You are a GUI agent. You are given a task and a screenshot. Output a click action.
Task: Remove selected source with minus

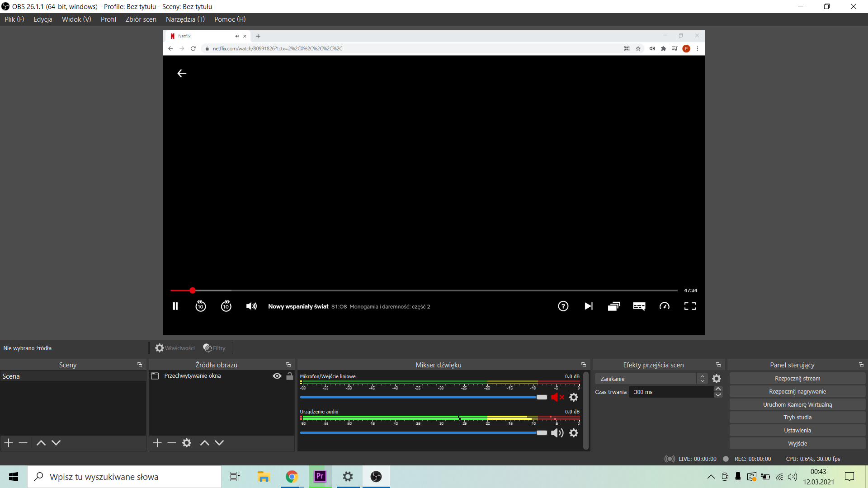tap(172, 443)
